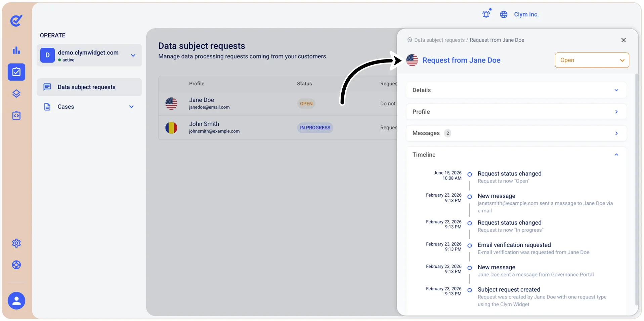Open the settings gear in sidebar
The height and width of the screenshot is (321, 644).
16,243
